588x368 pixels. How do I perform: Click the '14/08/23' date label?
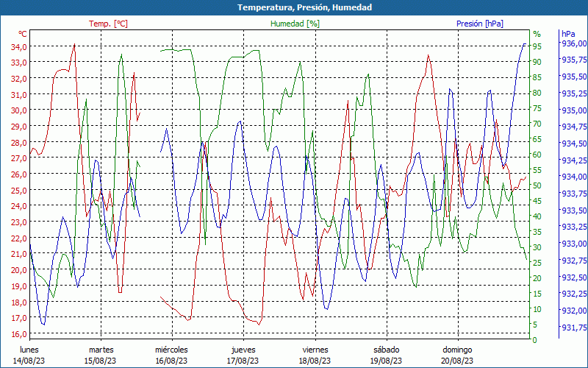pyautogui.click(x=29, y=361)
